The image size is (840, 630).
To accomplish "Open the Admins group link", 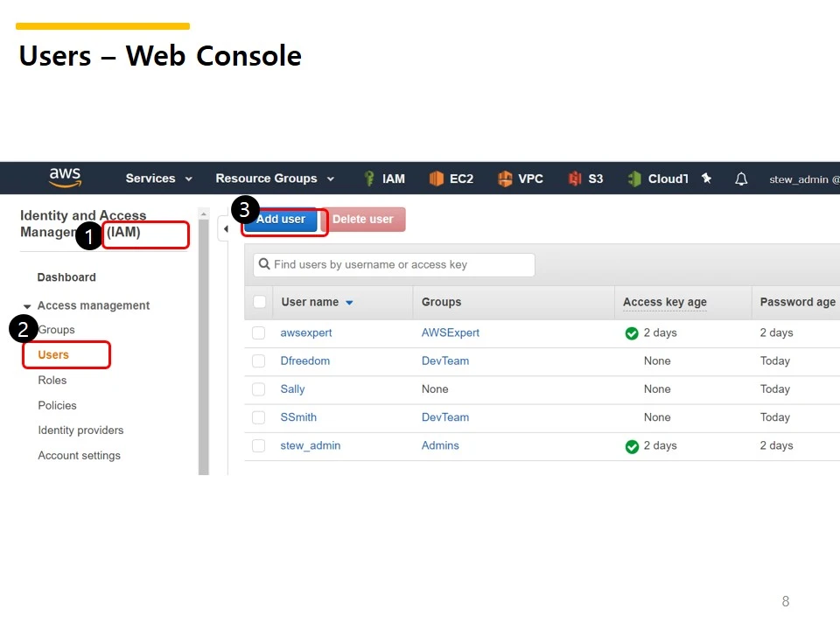I will [x=440, y=445].
